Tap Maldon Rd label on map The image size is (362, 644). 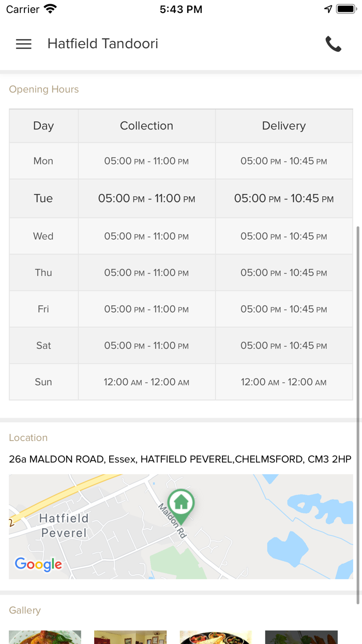click(x=172, y=521)
